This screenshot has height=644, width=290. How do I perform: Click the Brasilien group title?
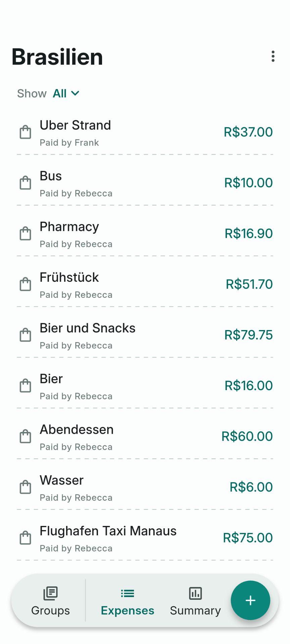(x=57, y=57)
